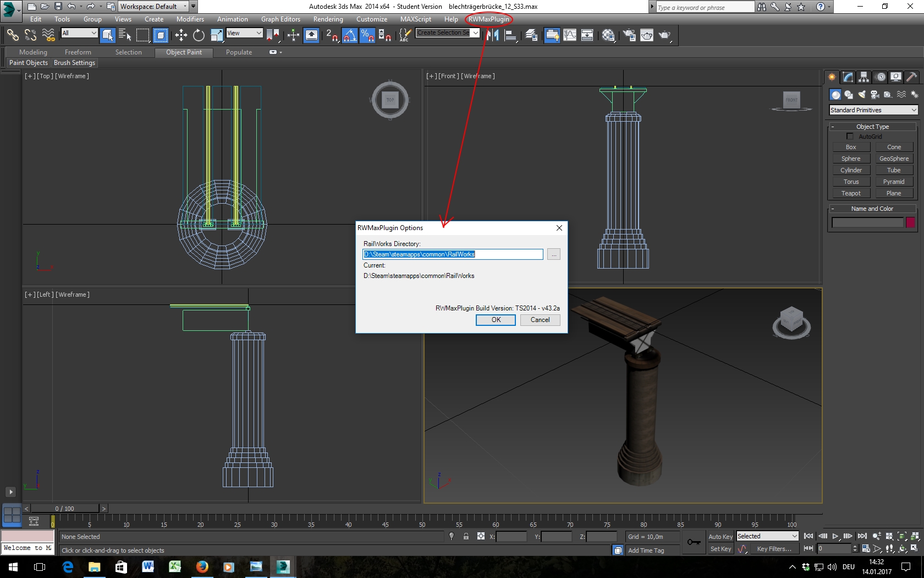Click the object color swatch
This screenshot has height=578, width=924.
pyautogui.click(x=910, y=222)
